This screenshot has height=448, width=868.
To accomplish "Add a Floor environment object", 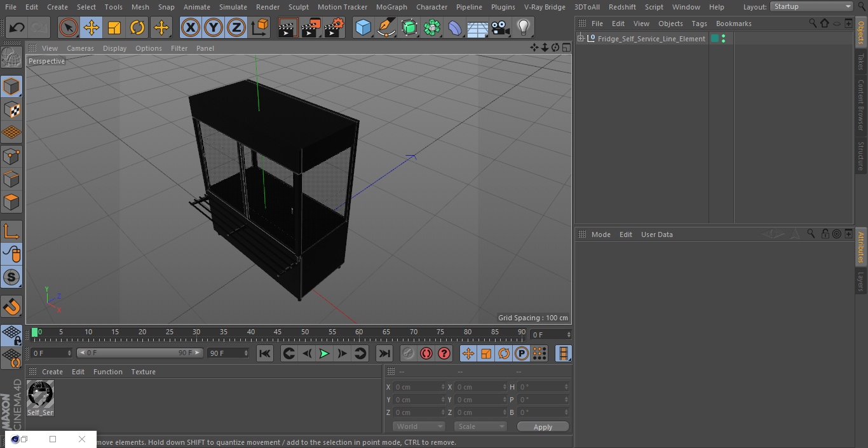I will 478,27.
